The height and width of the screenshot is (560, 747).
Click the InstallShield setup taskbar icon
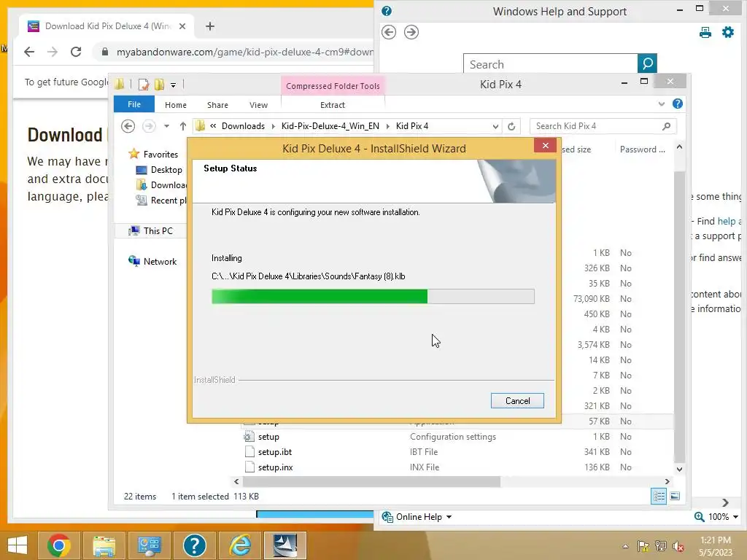tap(285, 545)
